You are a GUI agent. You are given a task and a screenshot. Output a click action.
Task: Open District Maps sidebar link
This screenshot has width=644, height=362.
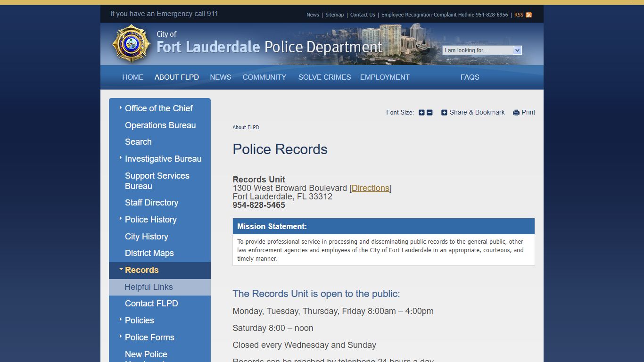coord(149,253)
